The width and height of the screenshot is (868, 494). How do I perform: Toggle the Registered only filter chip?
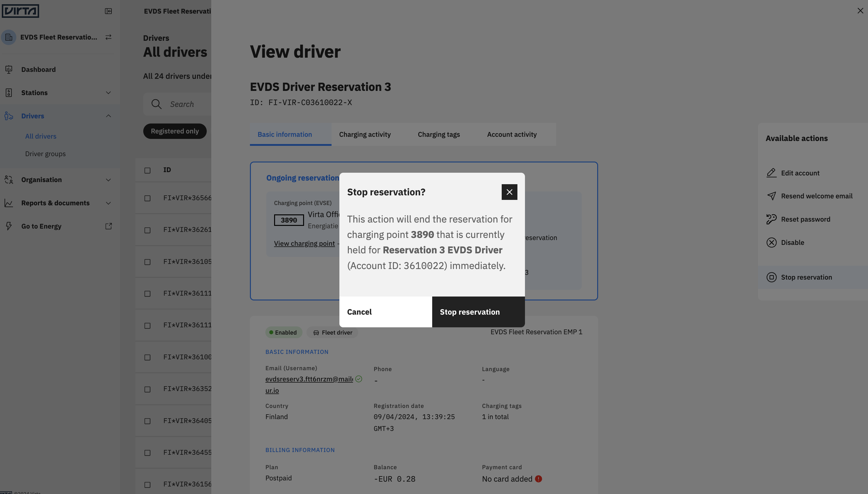tap(175, 131)
